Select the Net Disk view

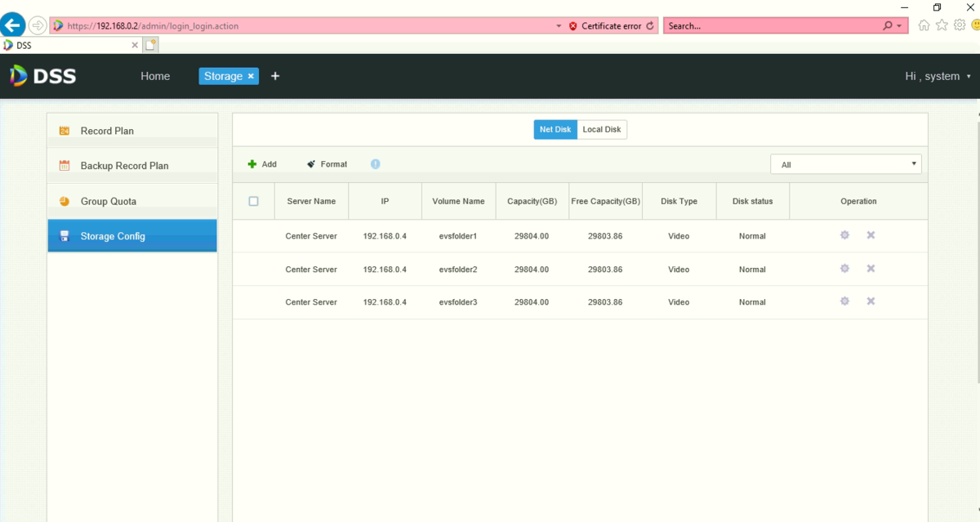click(x=555, y=130)
